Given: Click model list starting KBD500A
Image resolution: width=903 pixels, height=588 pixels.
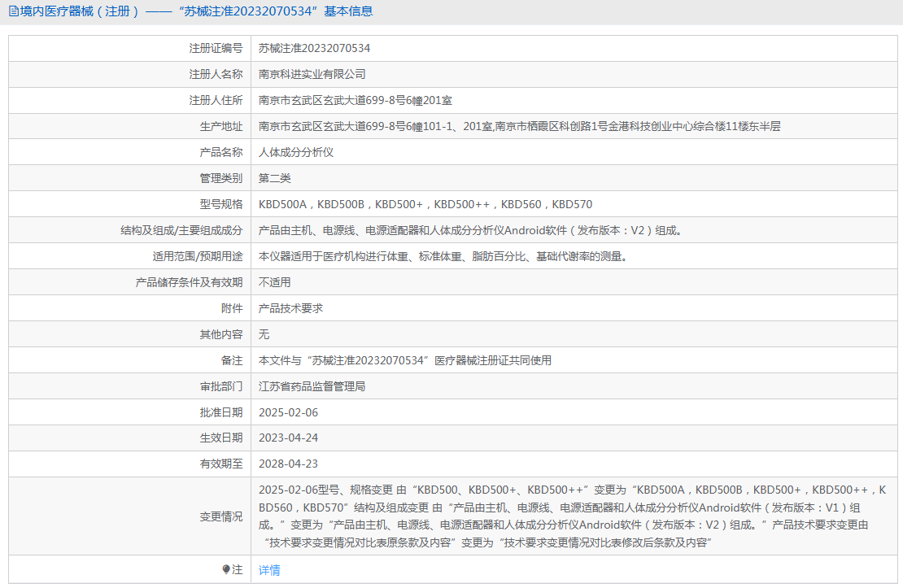Looking at the screenshot, I should (x=425, y=204).
